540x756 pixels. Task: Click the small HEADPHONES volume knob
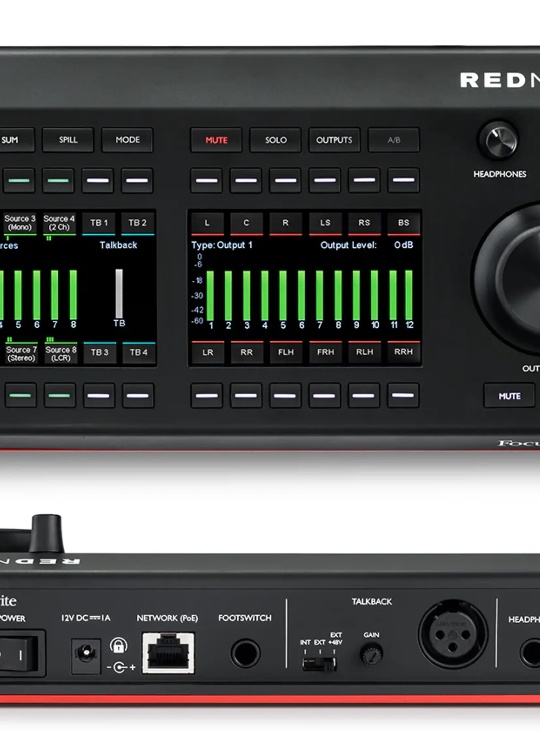pos(498,140)
